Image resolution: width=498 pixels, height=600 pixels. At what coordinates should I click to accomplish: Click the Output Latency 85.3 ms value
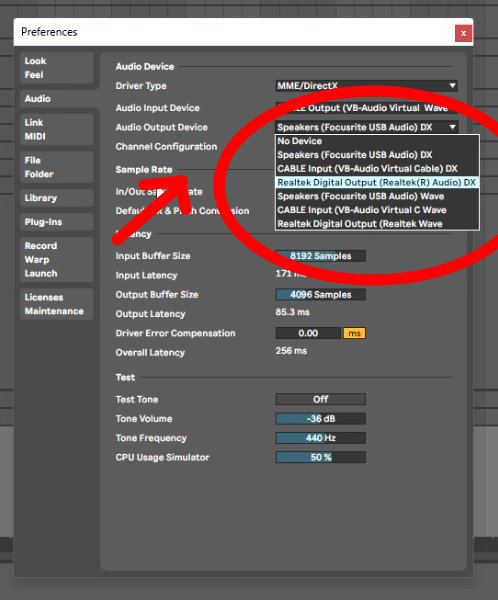(x=292, y=312)
